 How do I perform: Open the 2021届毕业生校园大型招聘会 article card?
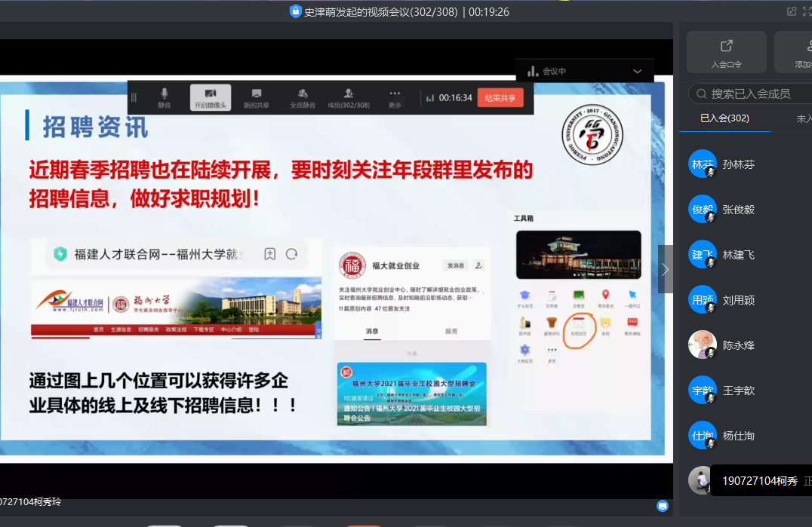[x=412, y=394]
